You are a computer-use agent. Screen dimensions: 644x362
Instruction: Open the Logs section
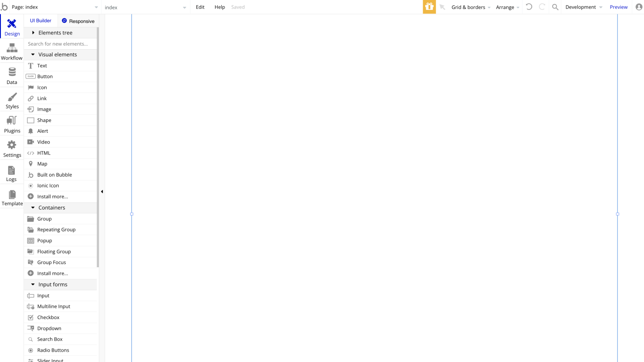(12, 173)
